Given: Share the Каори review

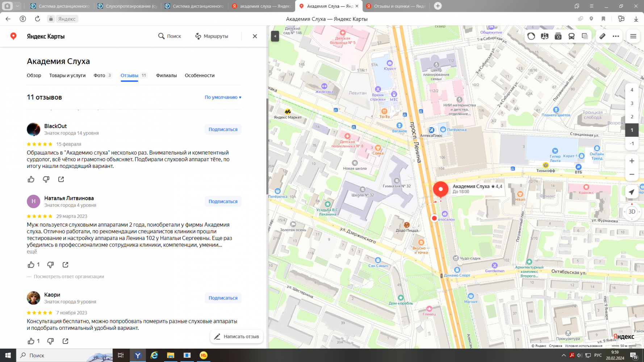Looking at the screenshot, I should point(66,341).
